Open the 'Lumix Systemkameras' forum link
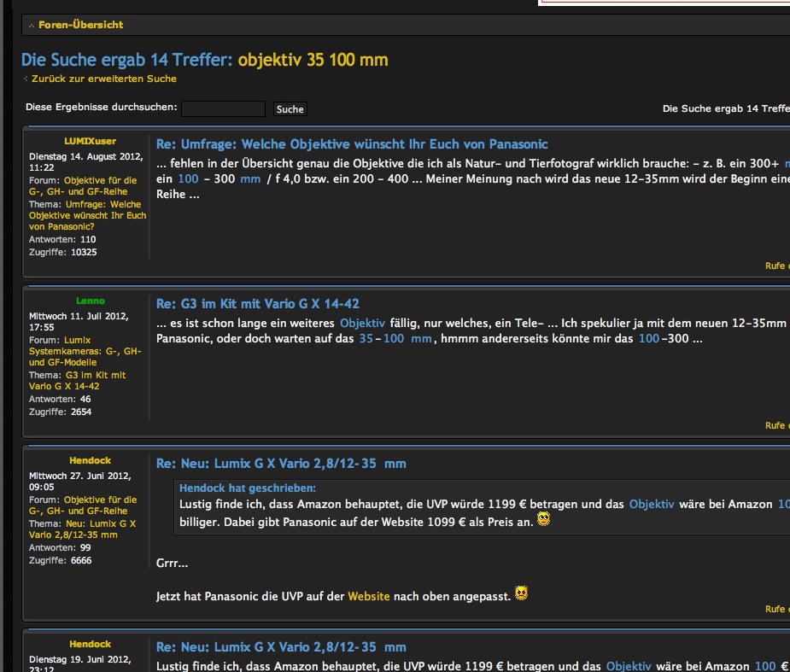The height and width of the screenshot is (672, 790). click(85, 351)
